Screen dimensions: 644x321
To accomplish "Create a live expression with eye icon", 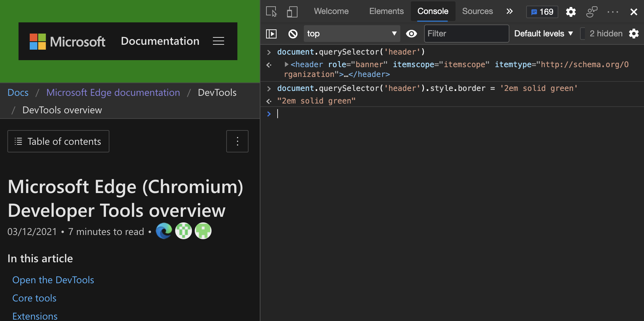I will pos(412,34).
